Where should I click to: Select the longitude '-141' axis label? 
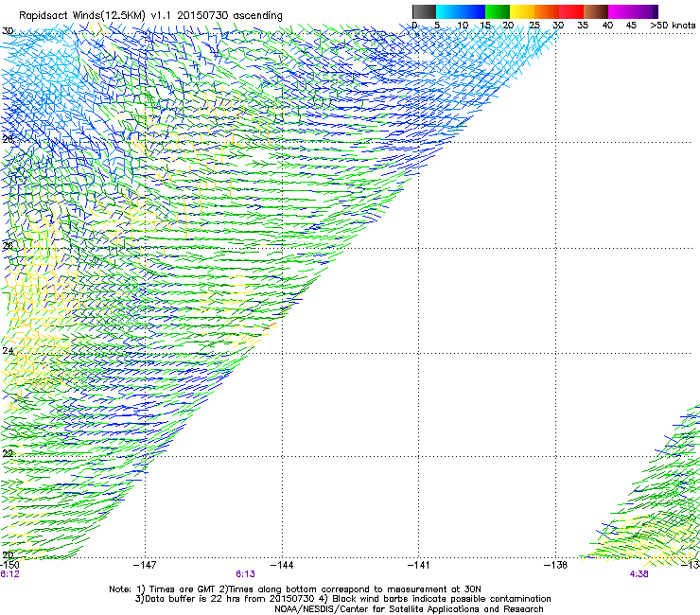pyautogui.click(x=419, y=565)
